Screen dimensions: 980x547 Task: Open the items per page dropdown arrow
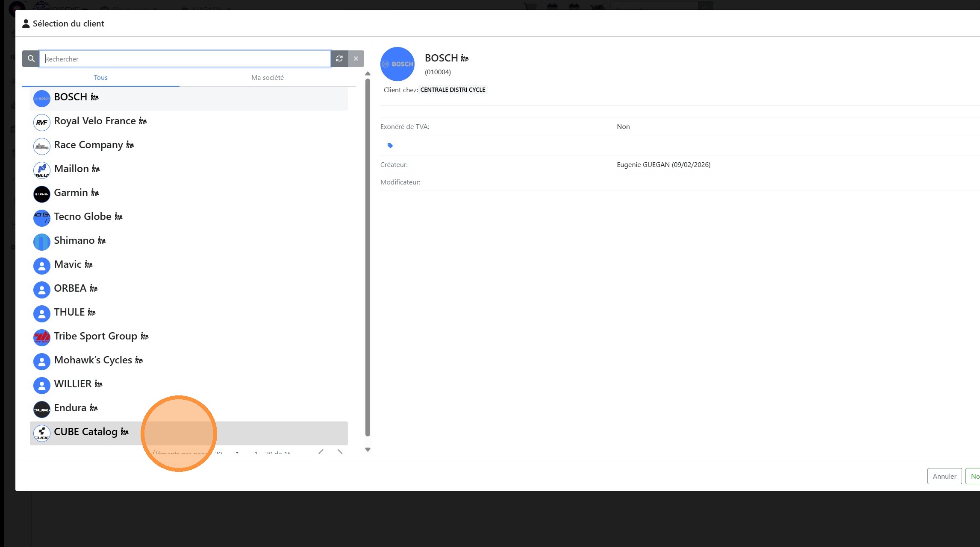(237, 452)
